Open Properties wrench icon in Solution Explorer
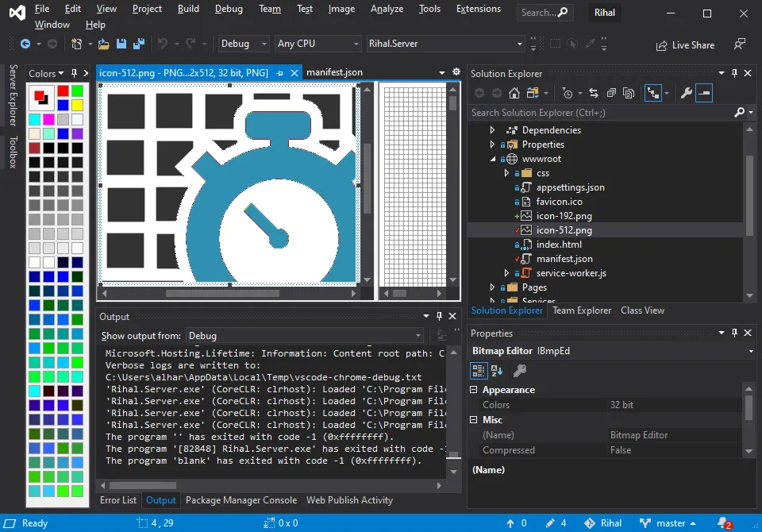Image resolution: width=762 pixels, height=532 pixels. (x=687, y=93)
